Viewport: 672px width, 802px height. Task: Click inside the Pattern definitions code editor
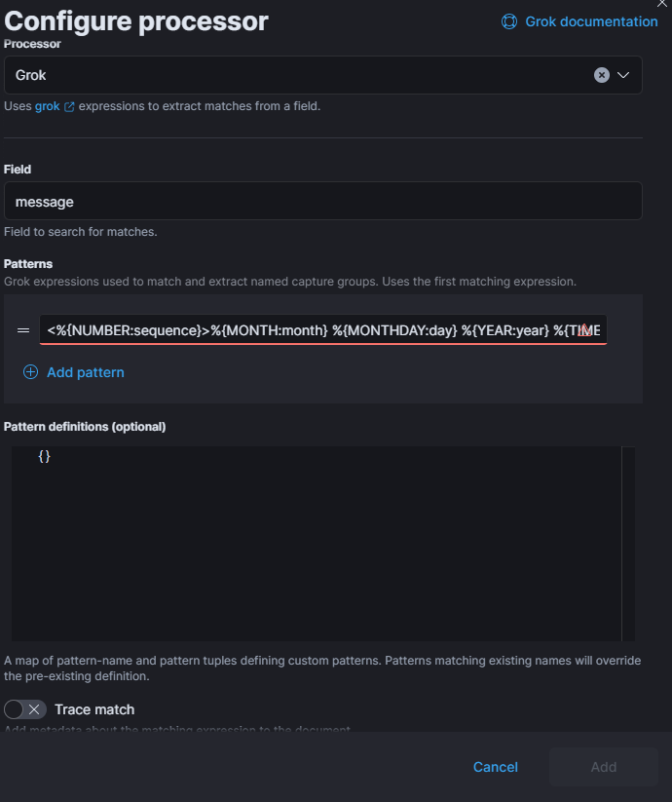tap(321, 546)
